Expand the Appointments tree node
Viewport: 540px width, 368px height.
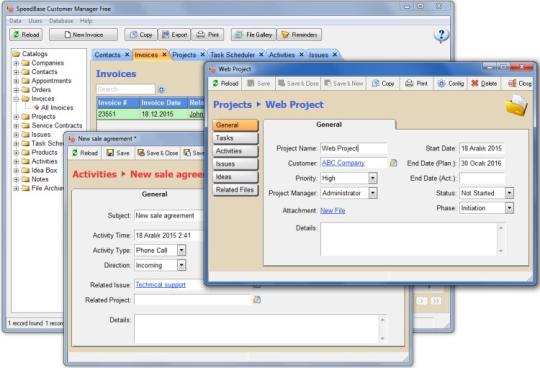(16, 81)
